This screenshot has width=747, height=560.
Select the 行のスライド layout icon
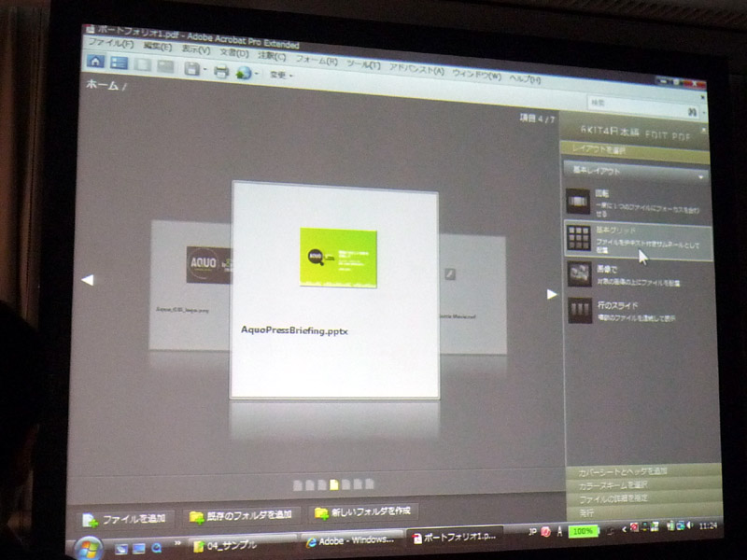coord(580,311)
